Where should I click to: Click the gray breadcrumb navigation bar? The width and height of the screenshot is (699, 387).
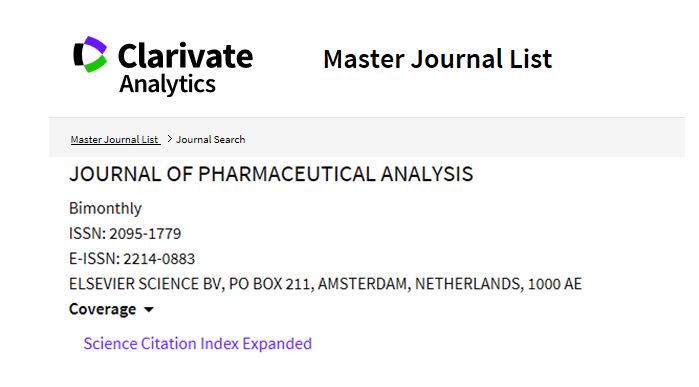[367, 137]
